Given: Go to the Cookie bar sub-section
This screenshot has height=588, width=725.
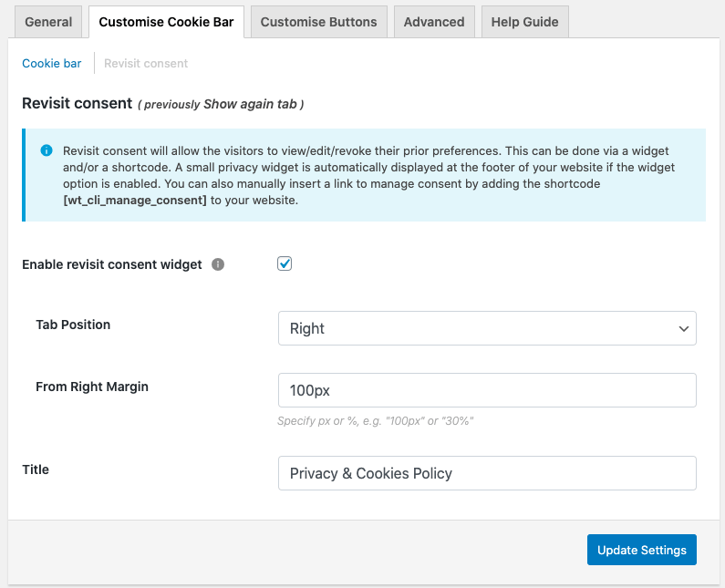Looking at the screenshot, I should pyautogui.click(x=52, y=63).
